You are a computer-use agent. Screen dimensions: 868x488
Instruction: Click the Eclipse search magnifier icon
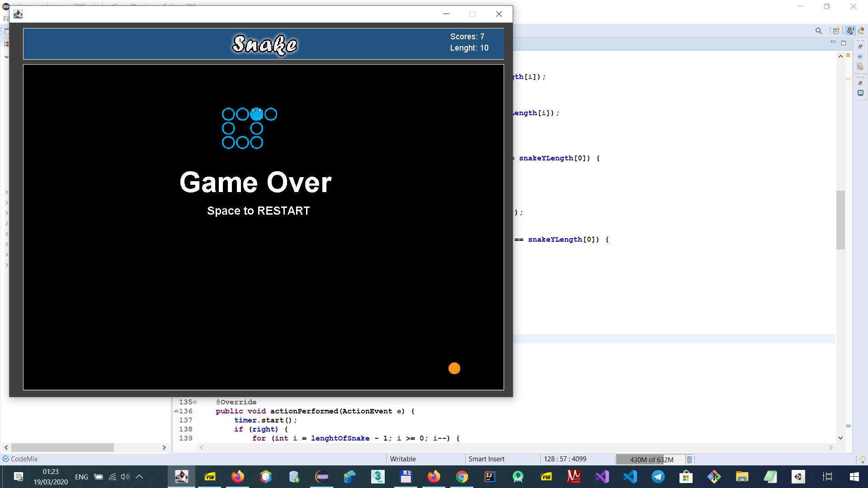pos(818,31)
